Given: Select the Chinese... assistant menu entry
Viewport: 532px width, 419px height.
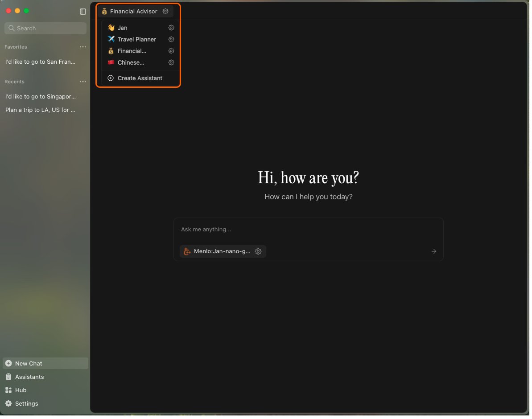Looking at the screenshot, I should tap(131, 62).
